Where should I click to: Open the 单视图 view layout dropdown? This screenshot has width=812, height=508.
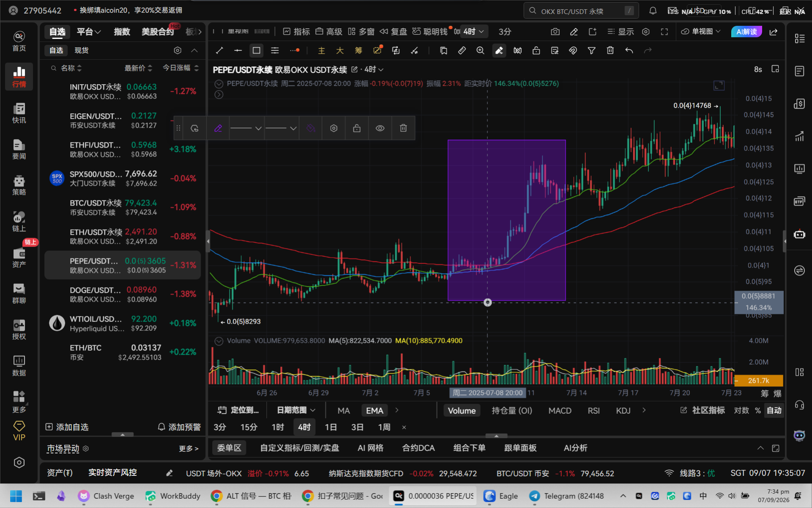pyautogui.click(x=701, y=32)
